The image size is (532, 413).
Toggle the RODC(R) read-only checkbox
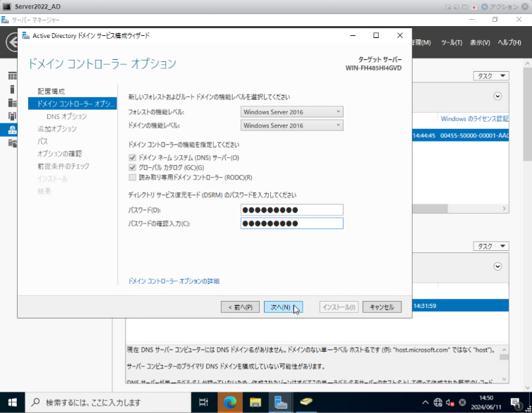(x=133, y=178)
